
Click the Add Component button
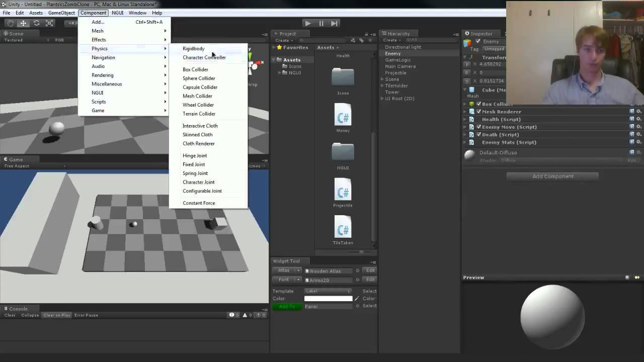[x=552, y=176]
